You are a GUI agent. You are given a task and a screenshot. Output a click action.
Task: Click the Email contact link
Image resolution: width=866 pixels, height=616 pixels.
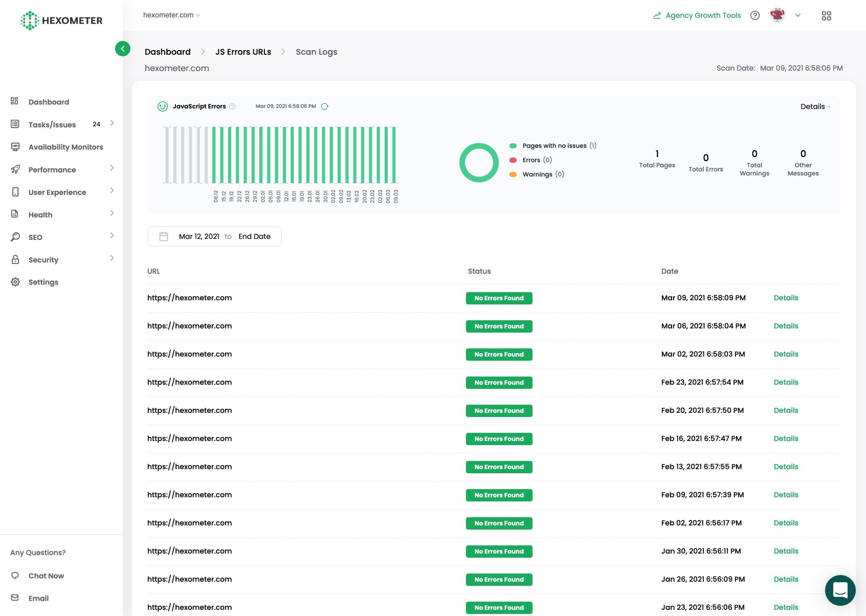tap(39, 598)
